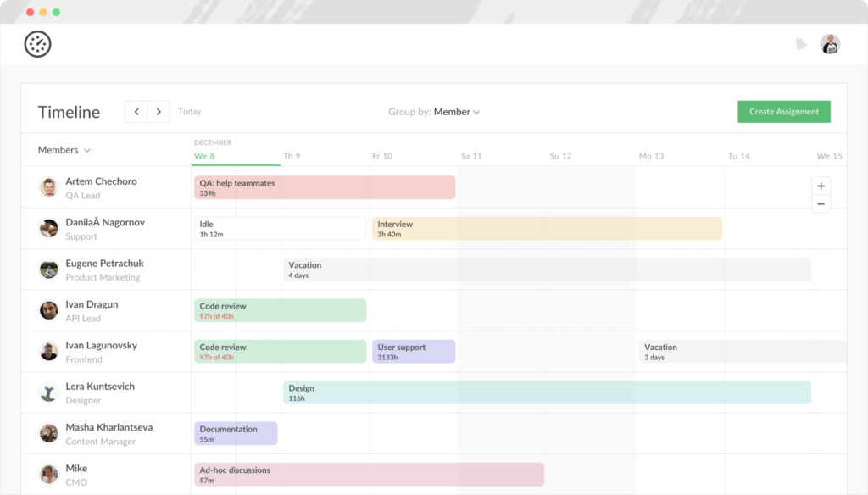This screenshot has width=868, height=495.
Task: Switch to the Sa 11 date header
Action: [x=471, y=156]
